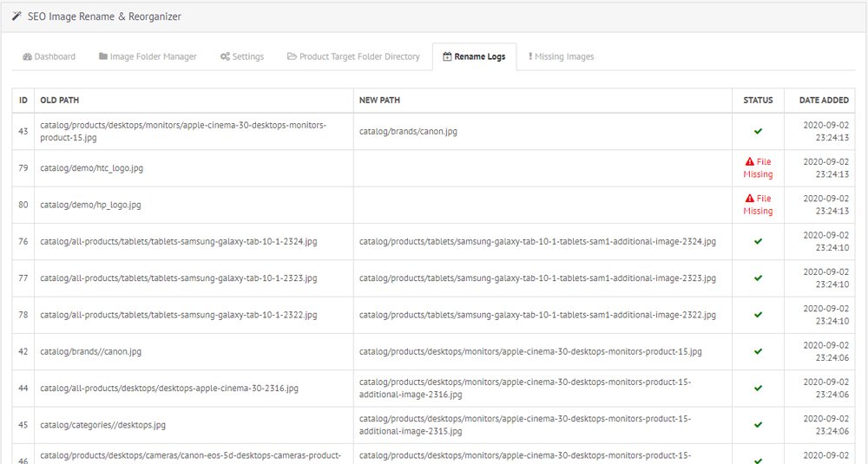Image resolution: width=868 pixels, height=464 pixels.
Task: Open the Dashboard tab
Action: [x=49, y=56]
